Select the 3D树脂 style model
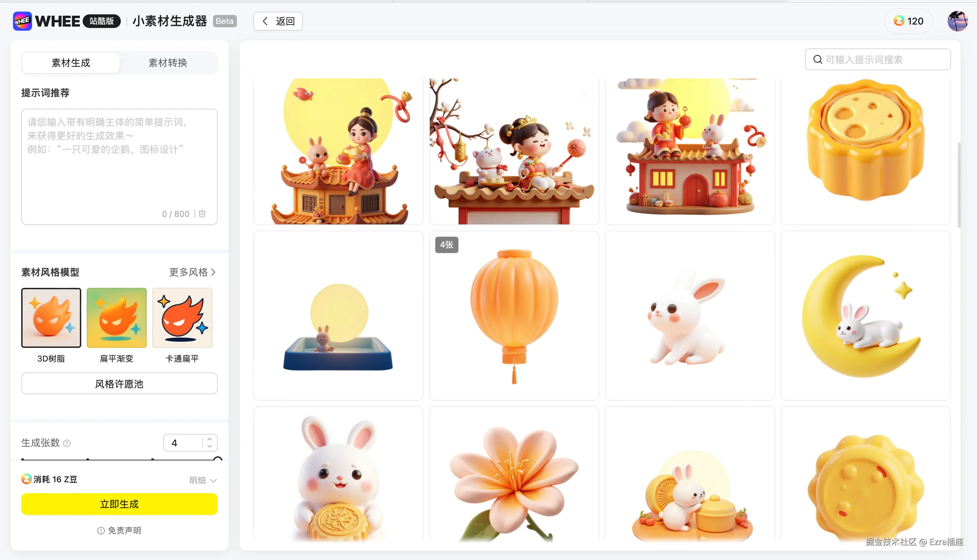Screen dimensions: 977x560 pos(51,318)
